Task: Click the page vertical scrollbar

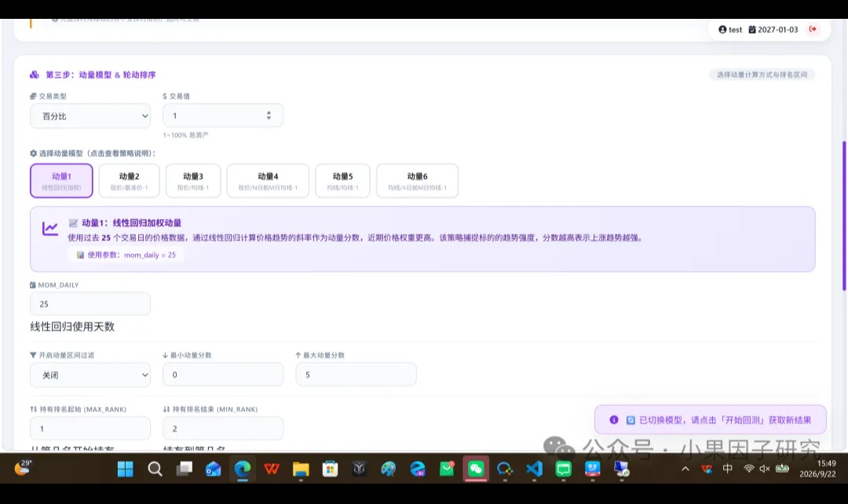Action: [x=843, y=217]
